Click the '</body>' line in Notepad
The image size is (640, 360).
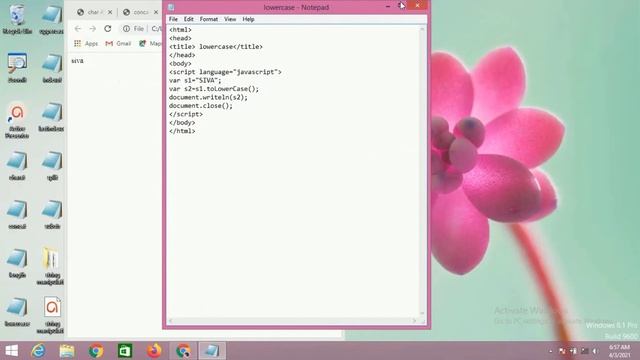182,122
